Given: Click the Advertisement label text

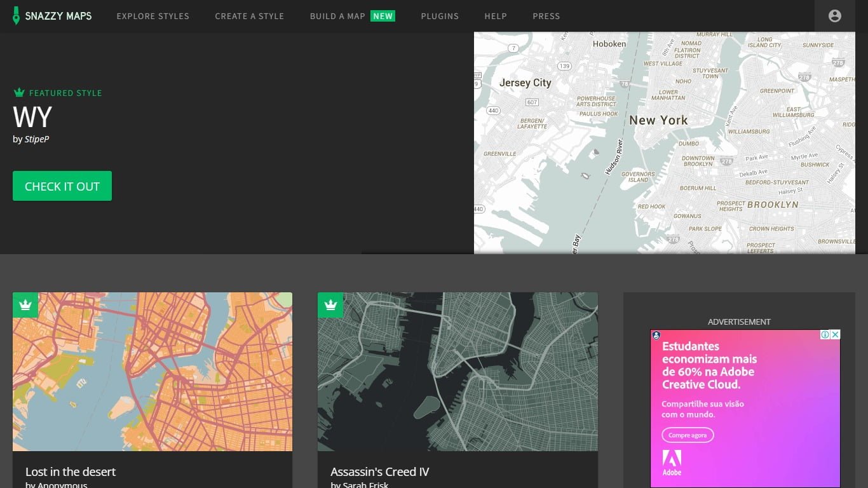Looking at the screenshot, I should pyautogui.click(x=739, y=322).
